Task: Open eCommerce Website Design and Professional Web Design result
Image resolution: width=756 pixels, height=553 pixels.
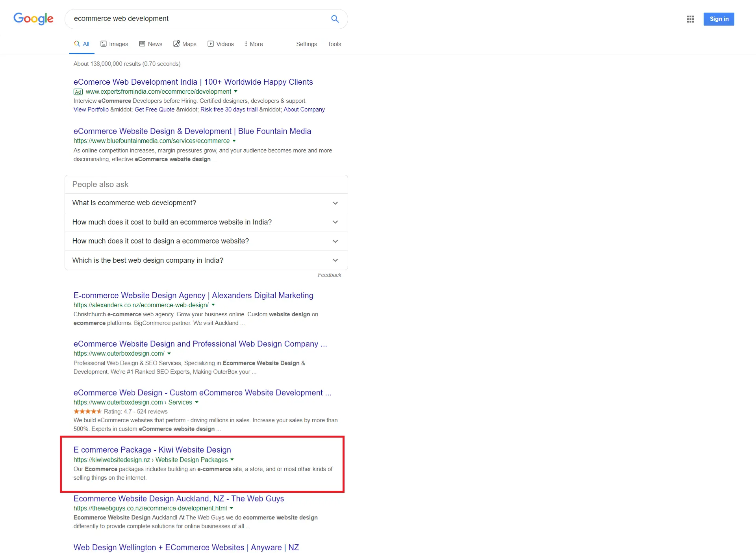Action: [200, 344]
